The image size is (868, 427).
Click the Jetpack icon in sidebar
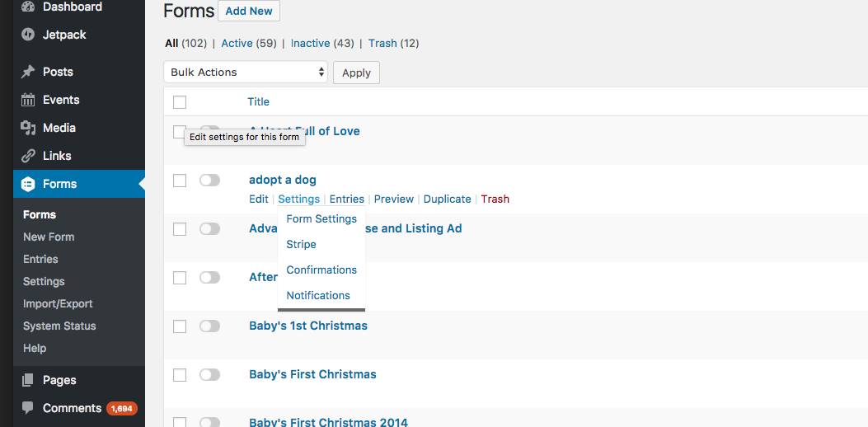pyautogui.click(x=28, y=35)
